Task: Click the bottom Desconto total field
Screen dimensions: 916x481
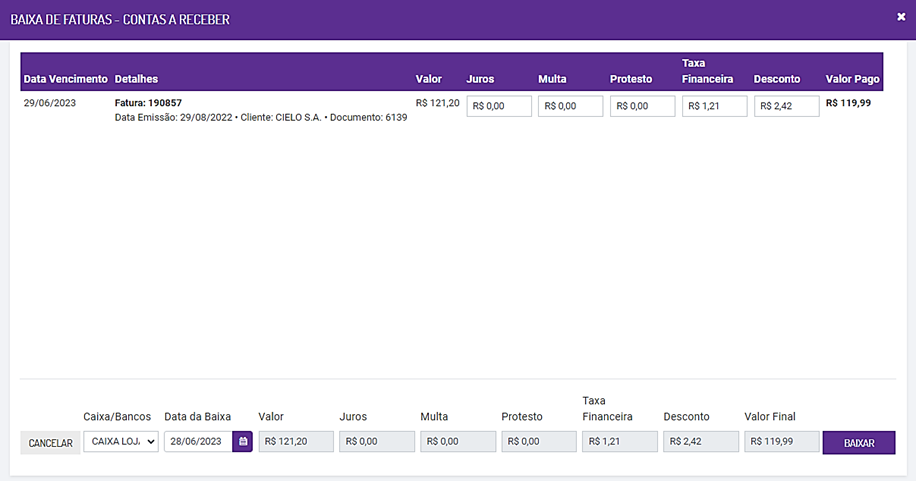Action: (701, 442)
